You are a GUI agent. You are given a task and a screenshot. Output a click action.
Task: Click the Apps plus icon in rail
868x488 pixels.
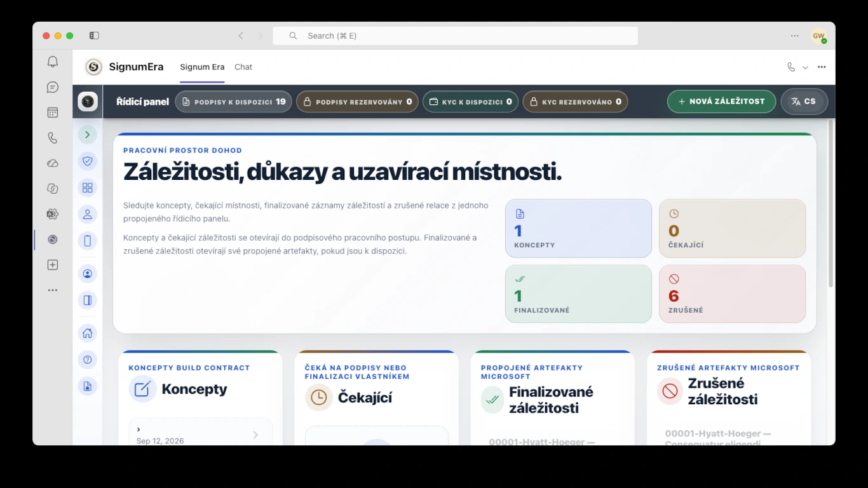click(53, 265)
